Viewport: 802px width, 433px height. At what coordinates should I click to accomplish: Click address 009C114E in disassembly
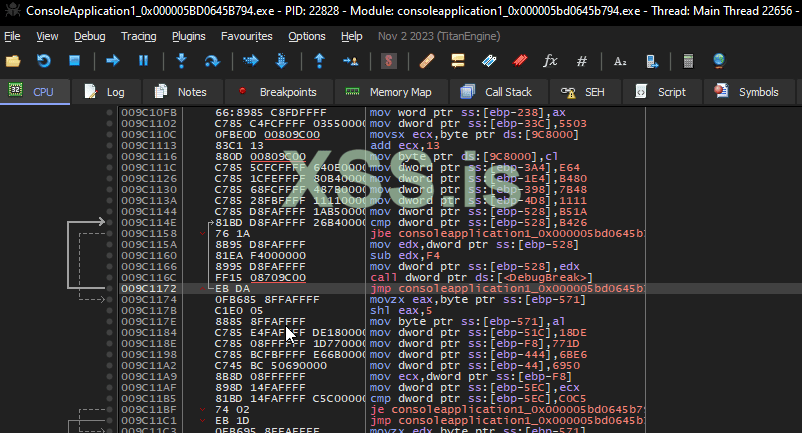pyautogui.click(x=149, y=222)
